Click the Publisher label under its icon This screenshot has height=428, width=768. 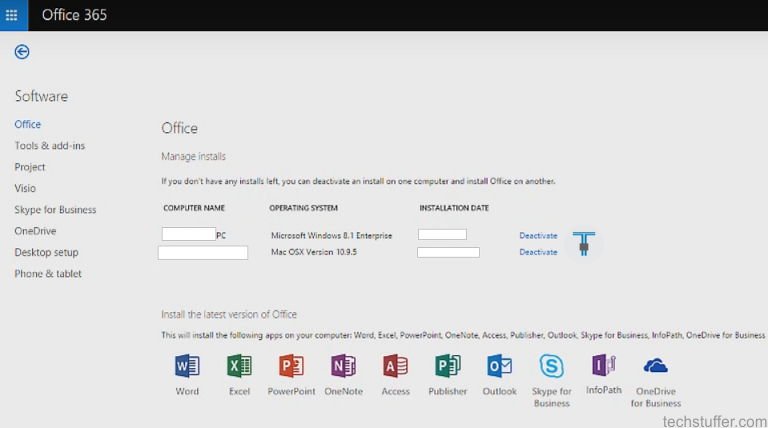448,391
